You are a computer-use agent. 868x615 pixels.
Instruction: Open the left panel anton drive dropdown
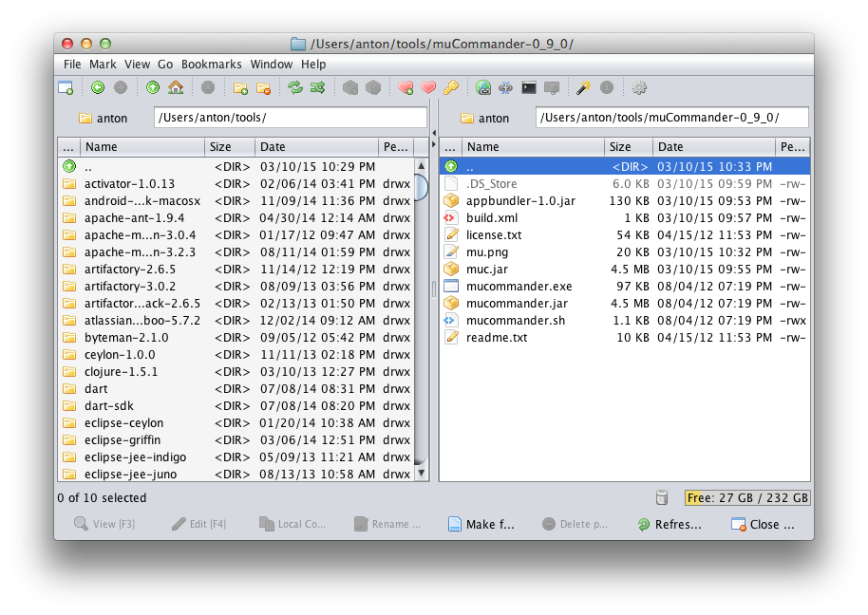click(x=104, y=118)
